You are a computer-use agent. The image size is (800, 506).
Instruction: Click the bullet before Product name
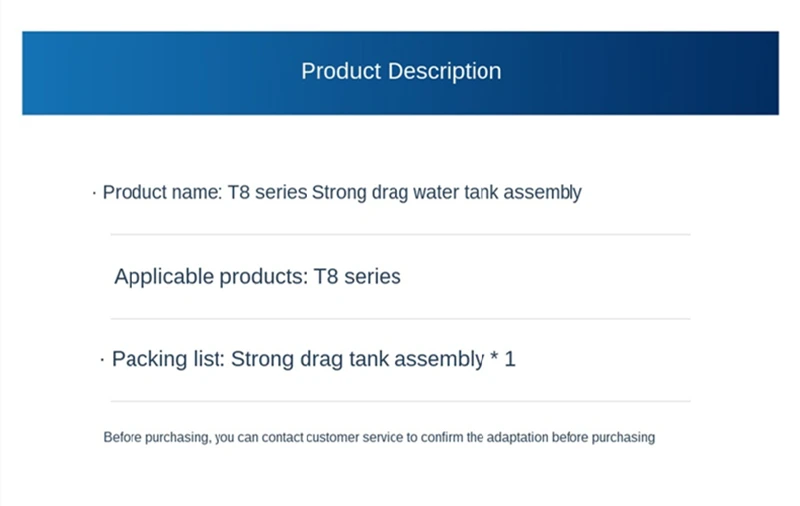[94, 193]
